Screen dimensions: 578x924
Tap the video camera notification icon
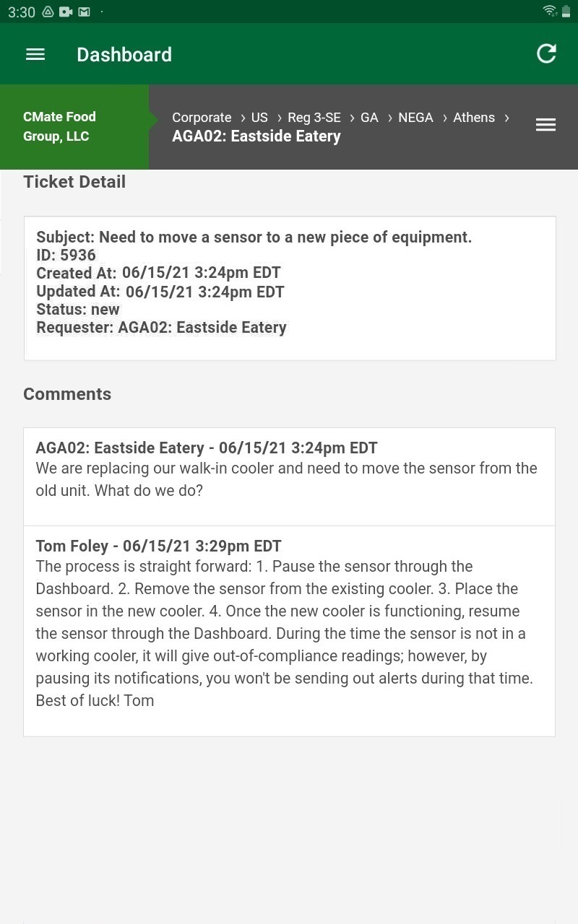click(66, 12)
